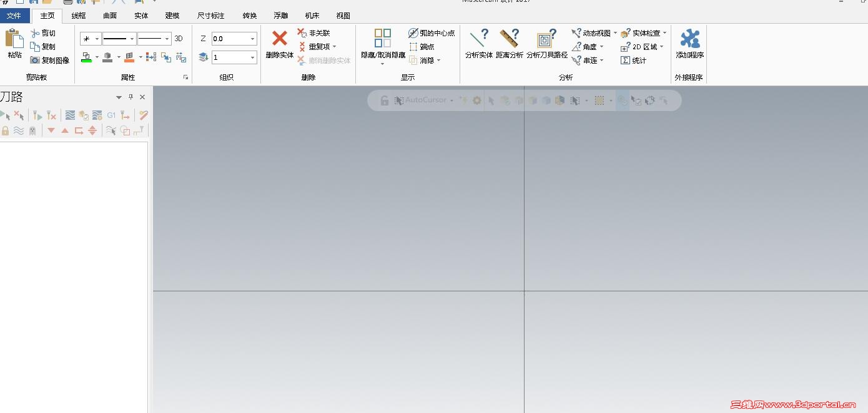
Task: Expand the 2D 区域 dropdown
Action: [661, 47]
